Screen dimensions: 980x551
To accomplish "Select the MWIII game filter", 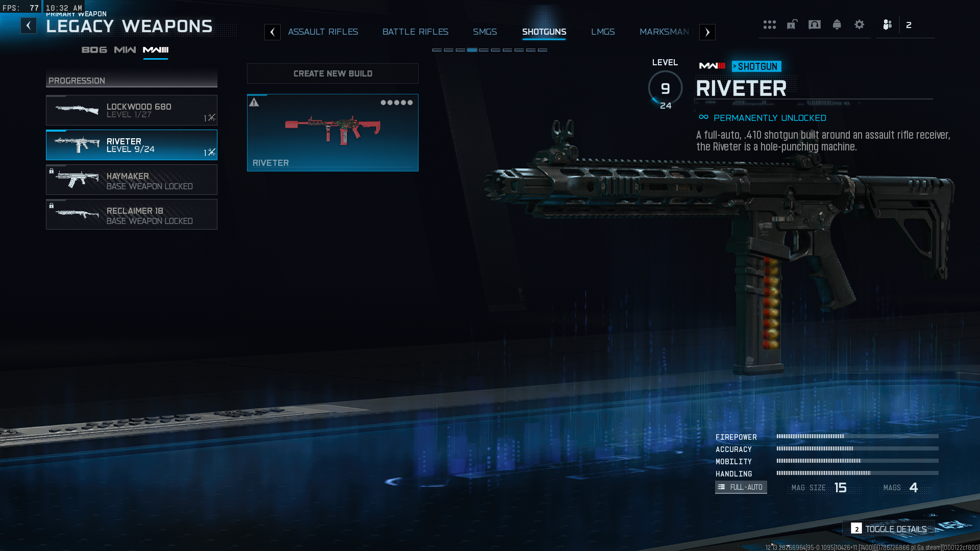I will pos(156,49).
